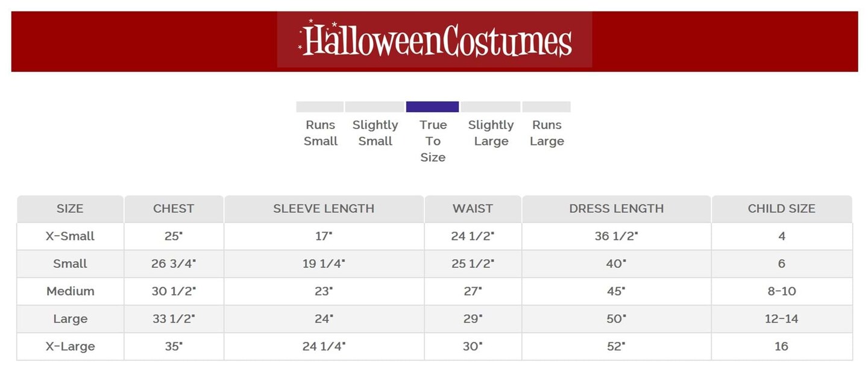Click the 30 1/2" chest measurement cell
The height and width of the screenshot is (377, 868).
(x=174, y=291)
